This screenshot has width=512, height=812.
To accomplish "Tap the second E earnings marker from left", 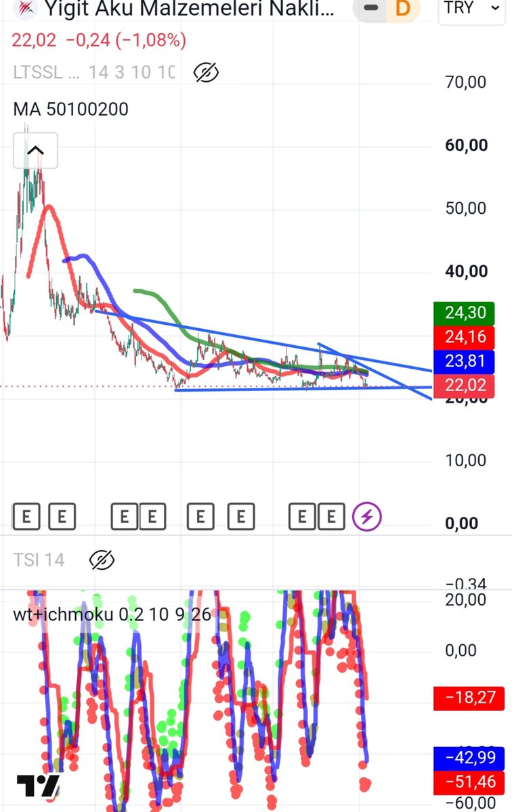I will tap(62, 518).
